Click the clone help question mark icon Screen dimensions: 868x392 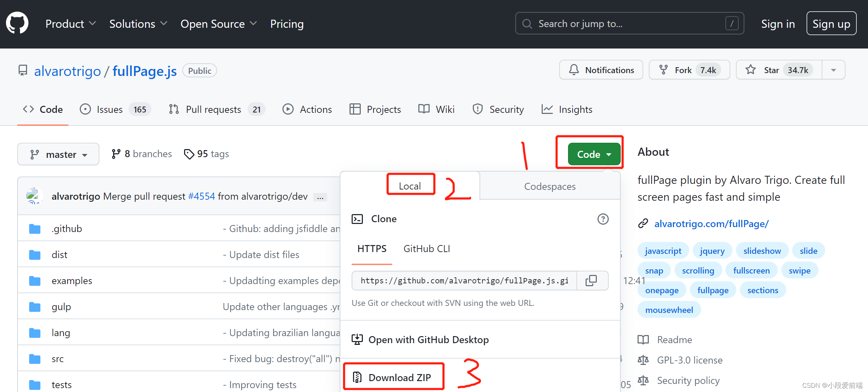click(603, 219)
